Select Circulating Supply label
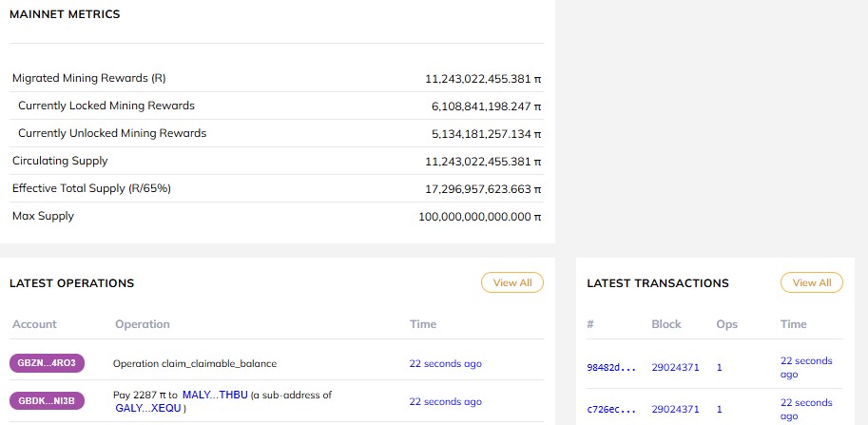This screenshot has height=425, width=868. pyautogui.click(x=60, y=161)
